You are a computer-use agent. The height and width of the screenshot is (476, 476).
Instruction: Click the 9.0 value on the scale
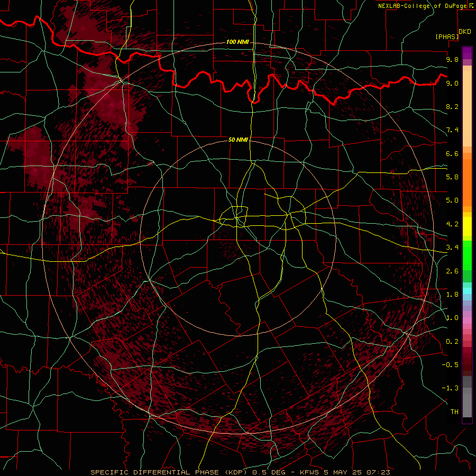point(452,83)
